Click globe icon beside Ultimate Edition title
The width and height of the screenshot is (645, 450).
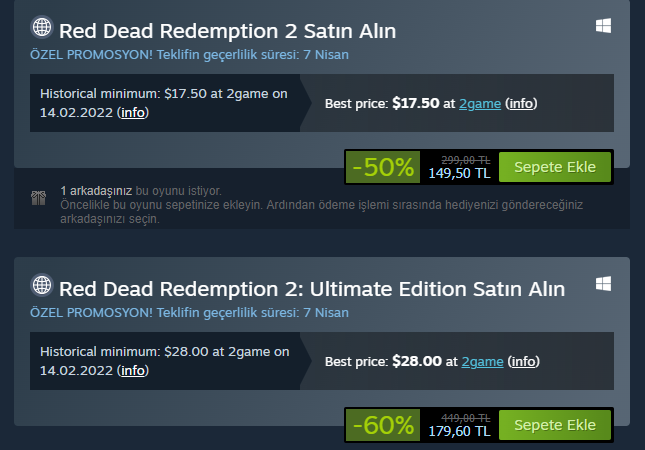(42, 288)
